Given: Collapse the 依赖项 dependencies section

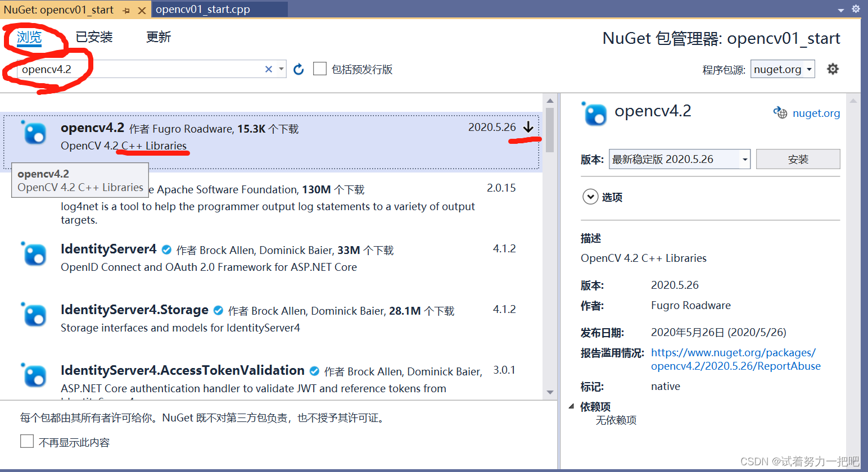Looking at the screenshot, I should [572, 406].
